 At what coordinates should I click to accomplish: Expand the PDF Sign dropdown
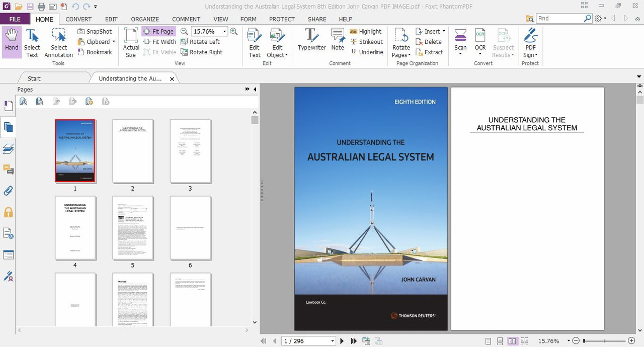point(536,55)
